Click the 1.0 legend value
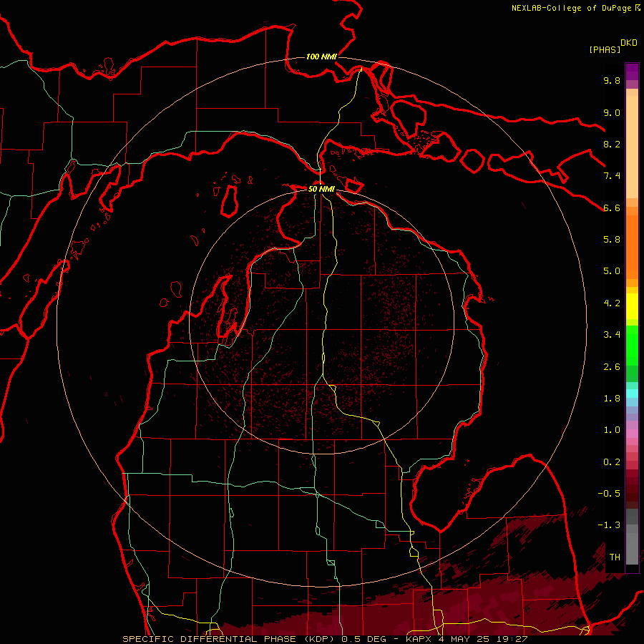The height and width of the screenshot is (644, 644). coord(612,430)
